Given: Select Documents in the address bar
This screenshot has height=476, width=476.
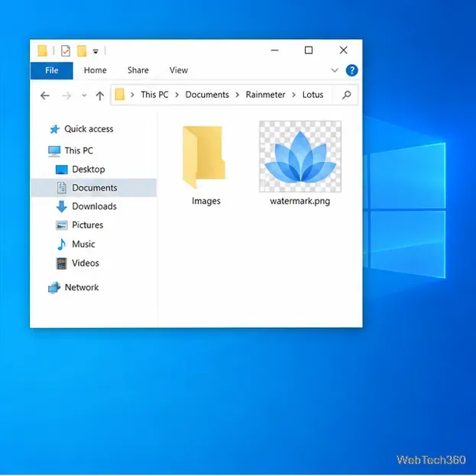Looking at the screenshot, I should coord(207,95).
